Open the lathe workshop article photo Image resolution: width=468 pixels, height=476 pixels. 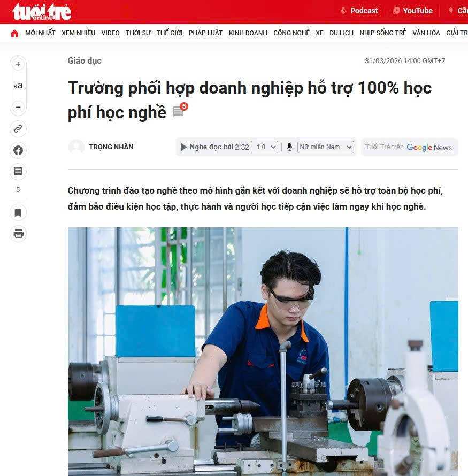[x=263, y=351]
